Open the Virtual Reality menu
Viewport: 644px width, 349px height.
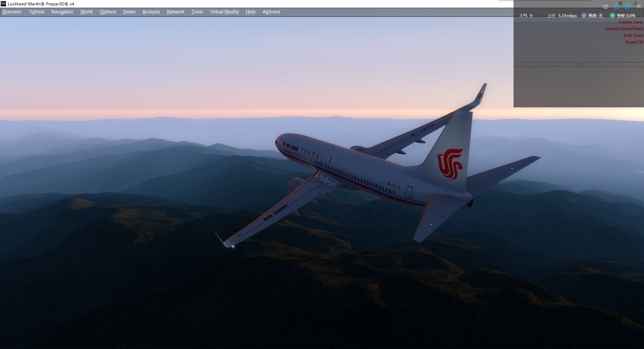tap(224, 12)
